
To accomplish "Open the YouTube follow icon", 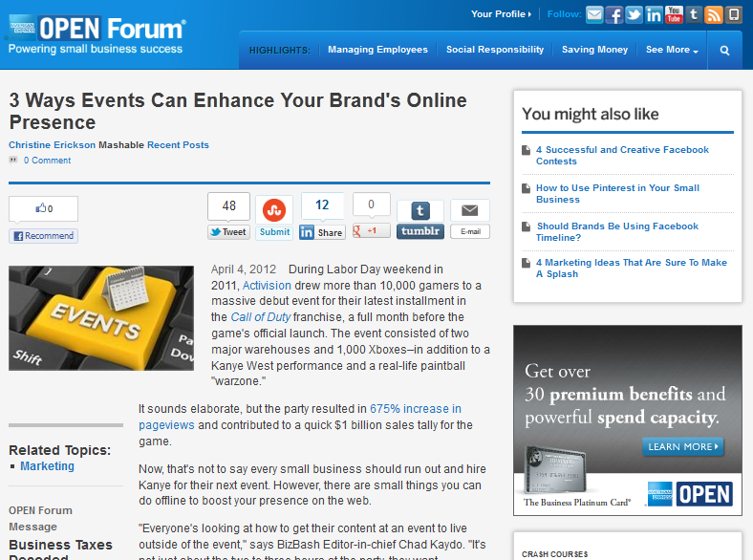I will tap(674, 14).
